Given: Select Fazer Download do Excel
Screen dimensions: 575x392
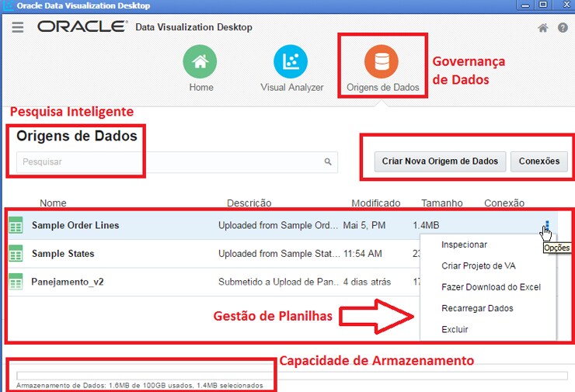Looking at the screenshot, I should (491, 287).
